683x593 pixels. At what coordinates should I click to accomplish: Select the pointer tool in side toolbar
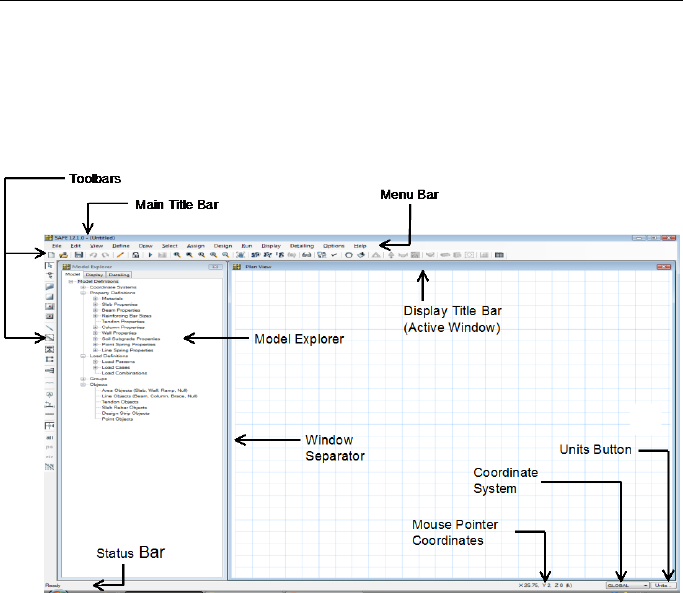point(50,265)
